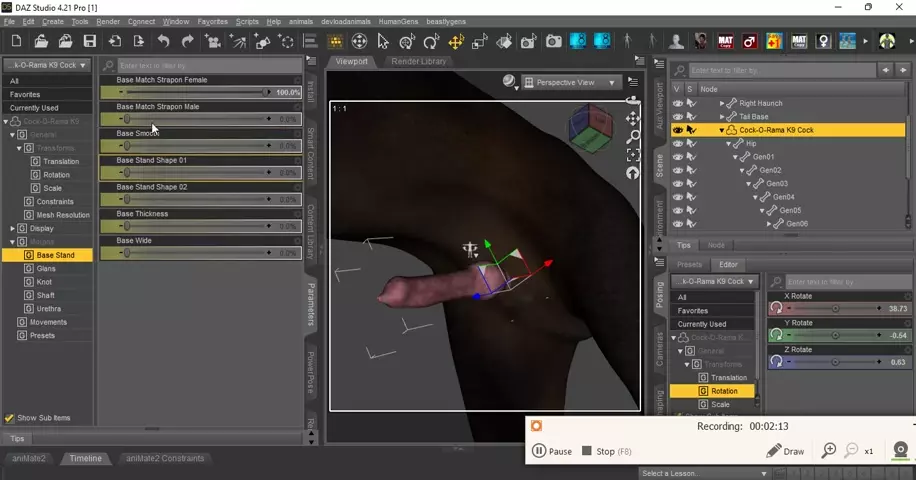Toggle visibility eye for Tail Base node
The height and width of the screenshot is (480, 916).
click(678, 116)
